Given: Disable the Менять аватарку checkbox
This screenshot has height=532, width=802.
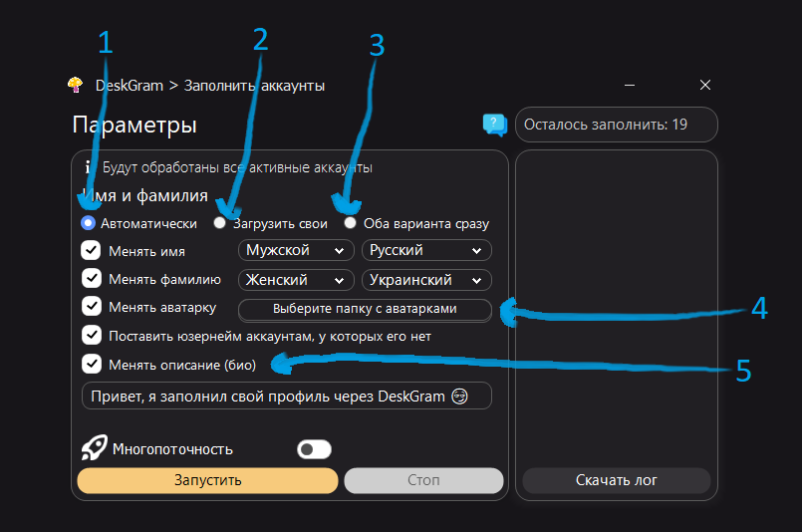Looking at the screenshot, I should 92,307.
